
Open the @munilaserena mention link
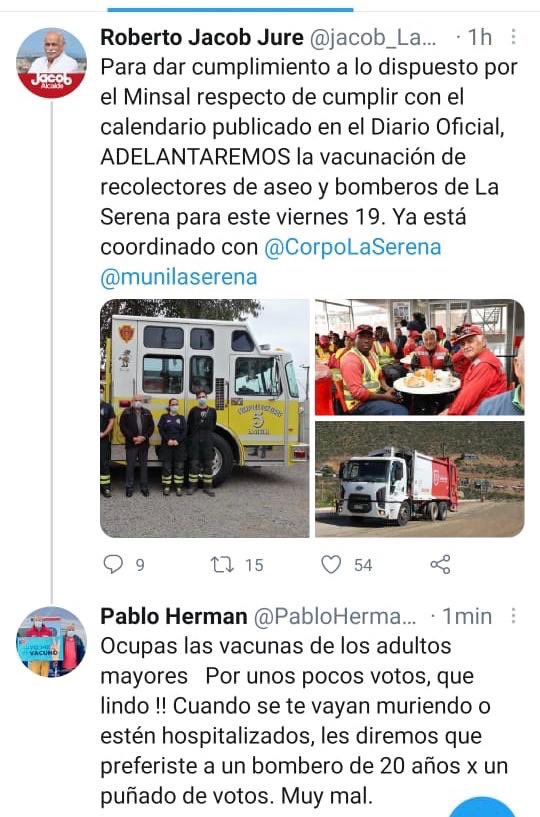[x=179, y=277]
